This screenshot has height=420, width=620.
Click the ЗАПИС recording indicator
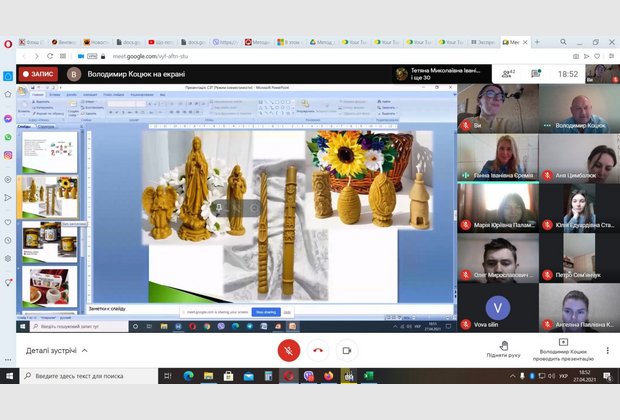click(x=38, y=74)
